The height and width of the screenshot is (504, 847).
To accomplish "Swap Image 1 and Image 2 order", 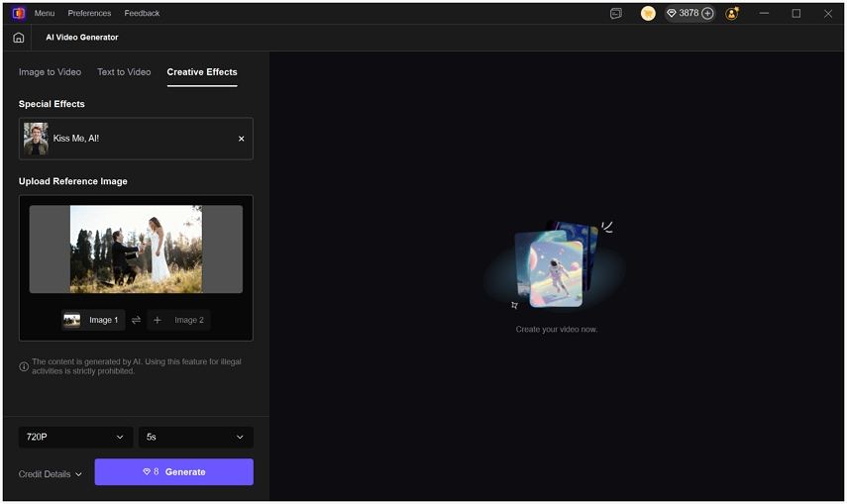I will 136,320.
